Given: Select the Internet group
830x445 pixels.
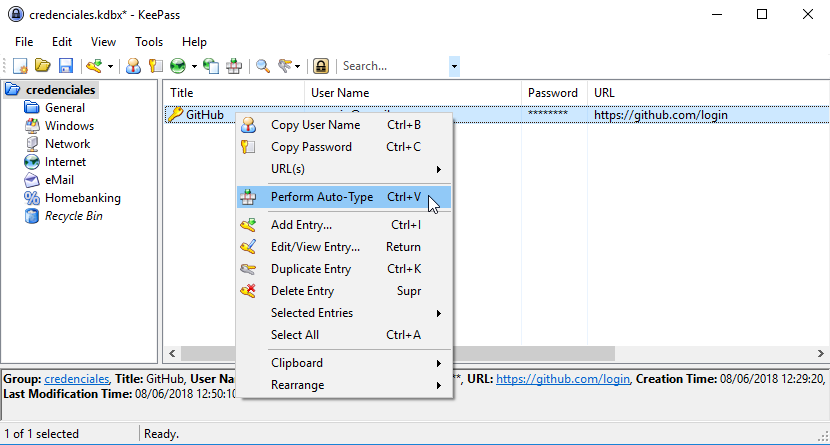Looking at the screenshot, I should [65, 162].
